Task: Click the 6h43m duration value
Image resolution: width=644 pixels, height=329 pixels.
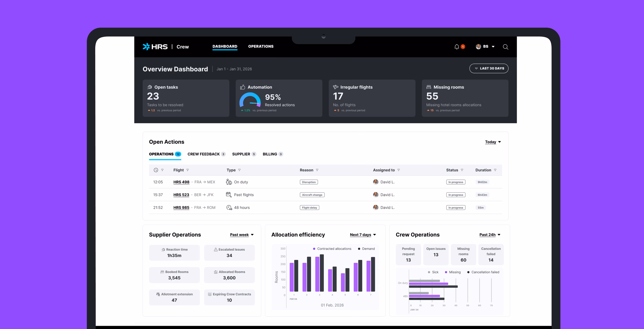Action: tap(482, 195)
